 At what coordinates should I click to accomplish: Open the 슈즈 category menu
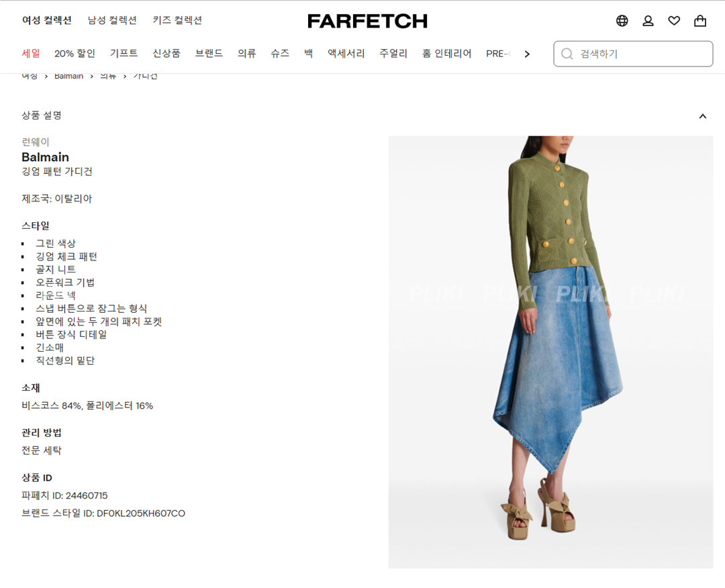click(x=280, y=53)
